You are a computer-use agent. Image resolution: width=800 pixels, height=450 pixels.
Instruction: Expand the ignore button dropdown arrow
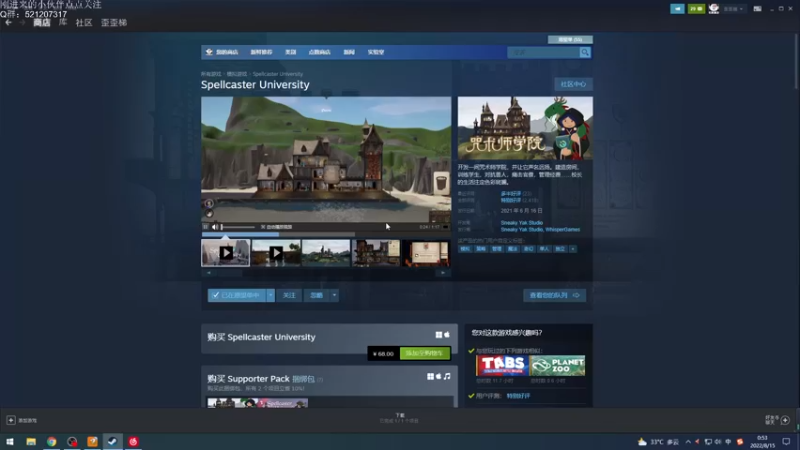(x=334, y=295)
